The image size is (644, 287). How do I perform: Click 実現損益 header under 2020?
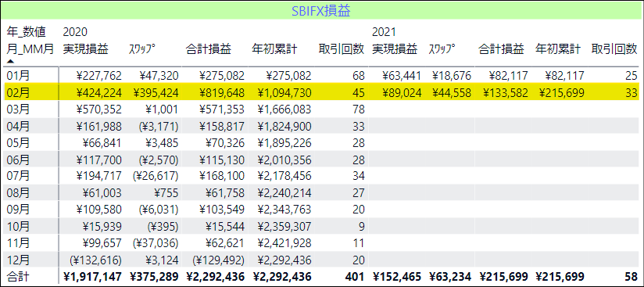point(86,50)
